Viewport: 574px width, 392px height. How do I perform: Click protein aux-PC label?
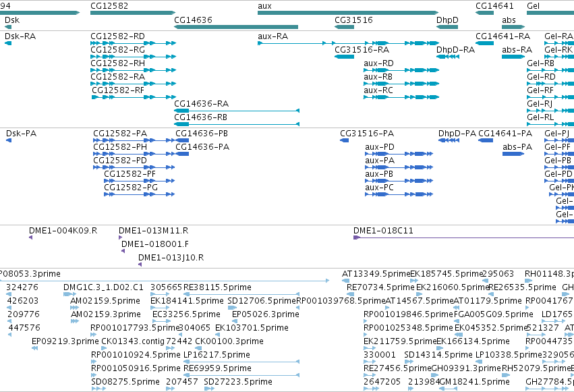[379, 188]
